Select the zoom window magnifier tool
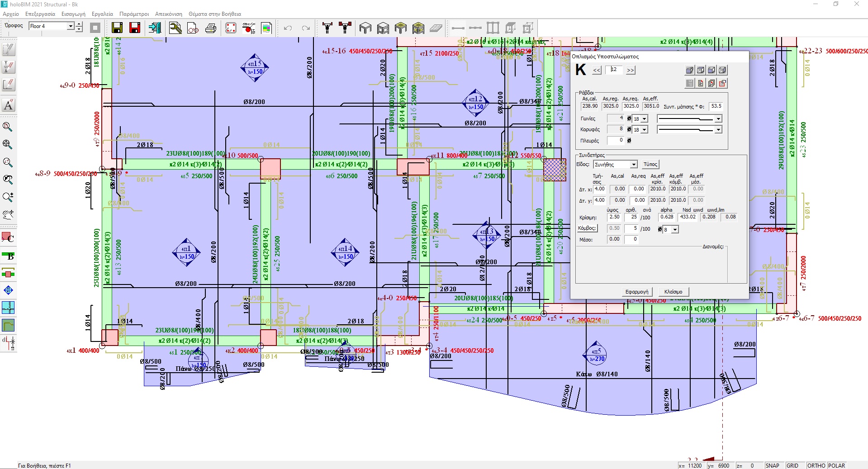This screenshot has width=868, height=469. coord(8,127)
